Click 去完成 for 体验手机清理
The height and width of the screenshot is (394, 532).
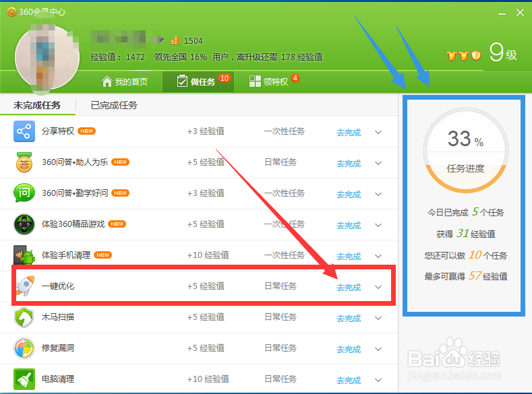click(x=349, y=257)
